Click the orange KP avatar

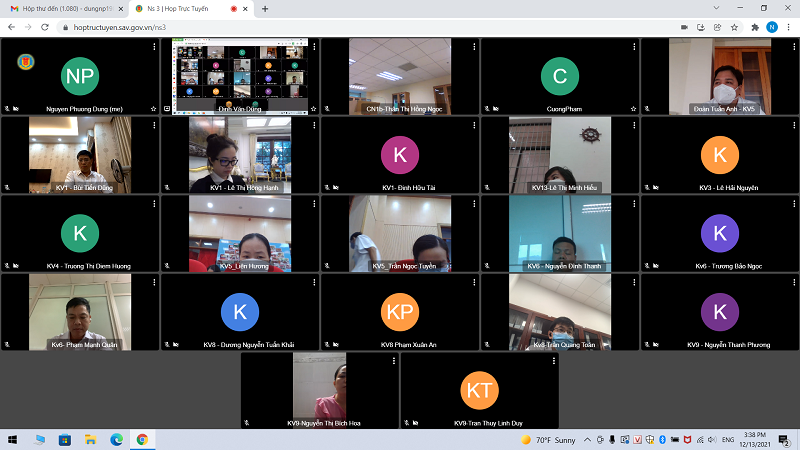point(399,312)
